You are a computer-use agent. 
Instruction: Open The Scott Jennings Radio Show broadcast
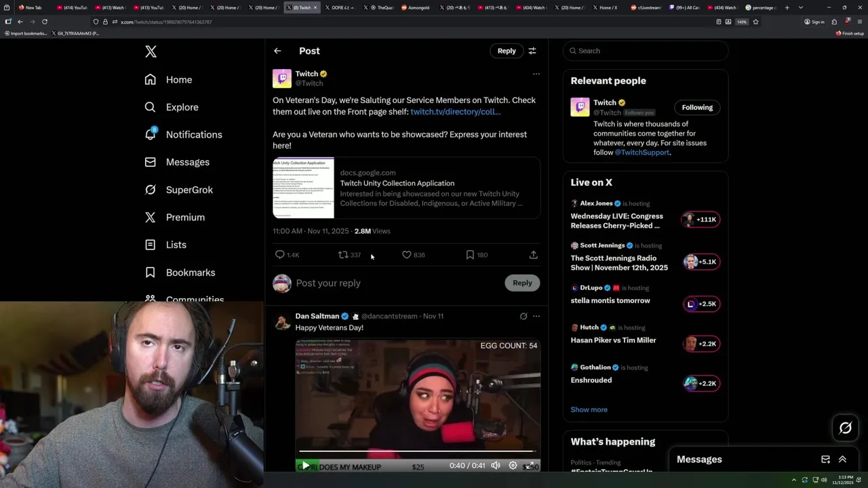click(646, 258)
